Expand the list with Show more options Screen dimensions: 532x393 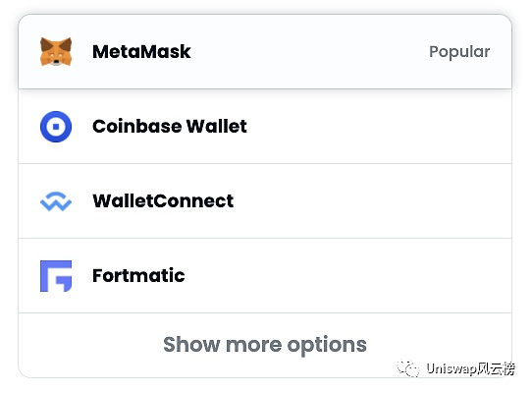click(265, 345)
